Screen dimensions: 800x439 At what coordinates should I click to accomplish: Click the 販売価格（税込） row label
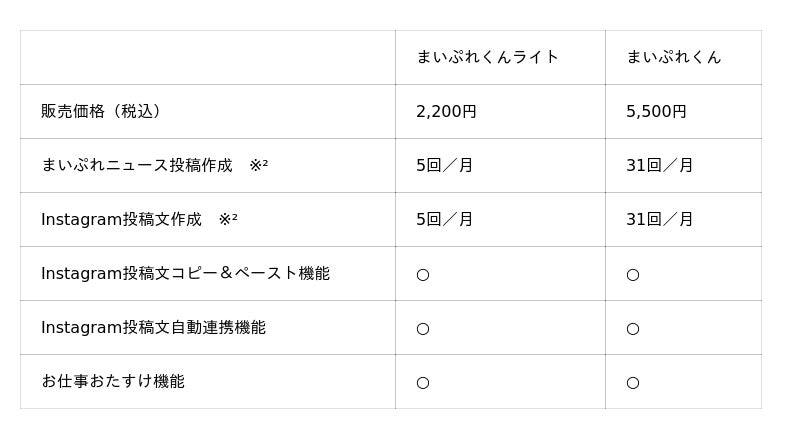point(101,111)
